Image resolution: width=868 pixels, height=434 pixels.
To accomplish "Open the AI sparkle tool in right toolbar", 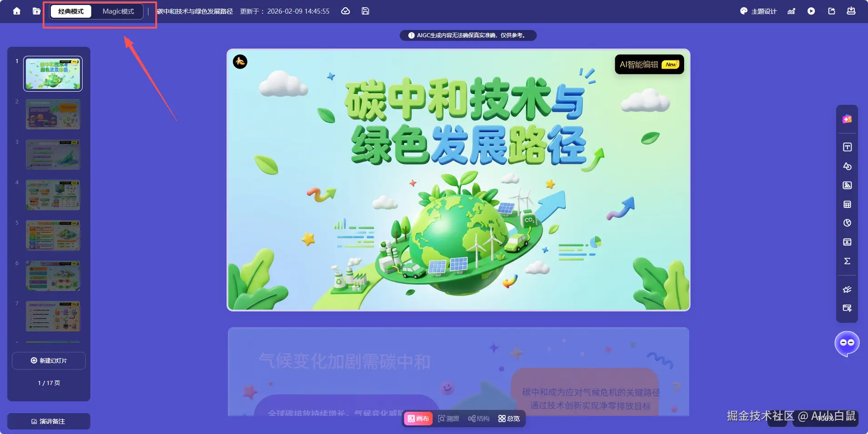I will 847,119.
